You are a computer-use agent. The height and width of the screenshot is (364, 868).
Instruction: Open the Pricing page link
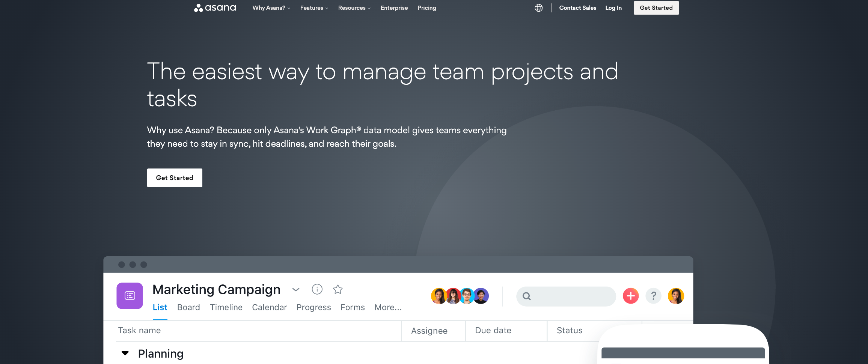pyautogui.click(x=427, y=8)
